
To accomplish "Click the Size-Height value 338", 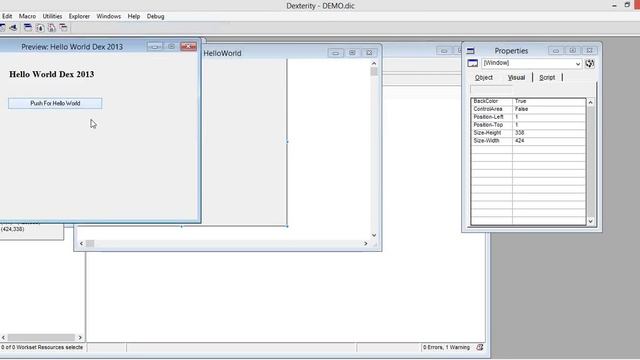I will pos(519,133).
